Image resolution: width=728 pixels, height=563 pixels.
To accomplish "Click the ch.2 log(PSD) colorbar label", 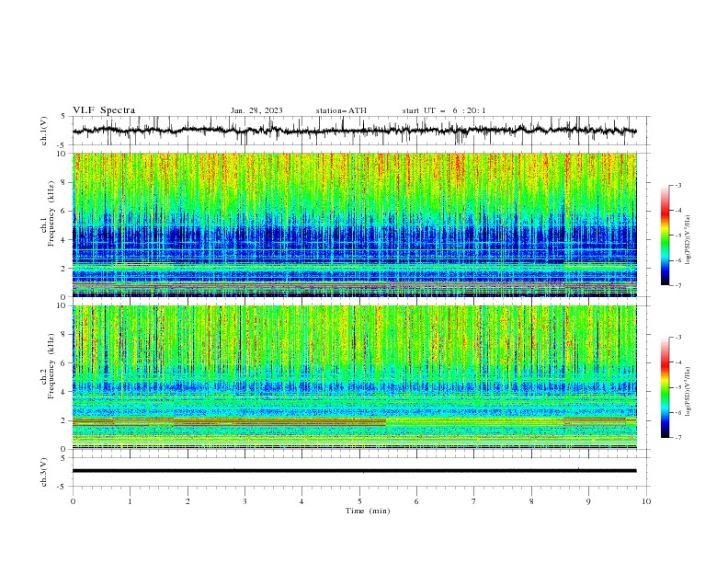I will pyautogui.click(x=688, y=392).
